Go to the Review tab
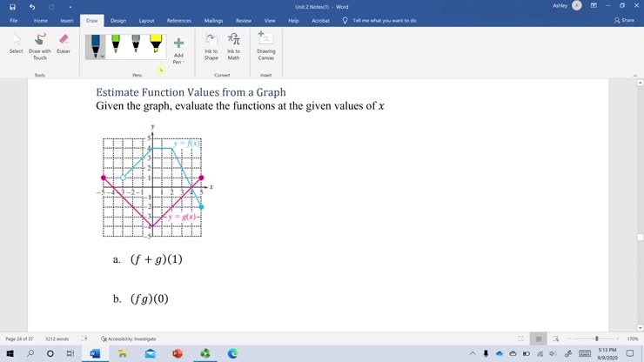Viewport: 644px width, 362px height. (244, 21)
